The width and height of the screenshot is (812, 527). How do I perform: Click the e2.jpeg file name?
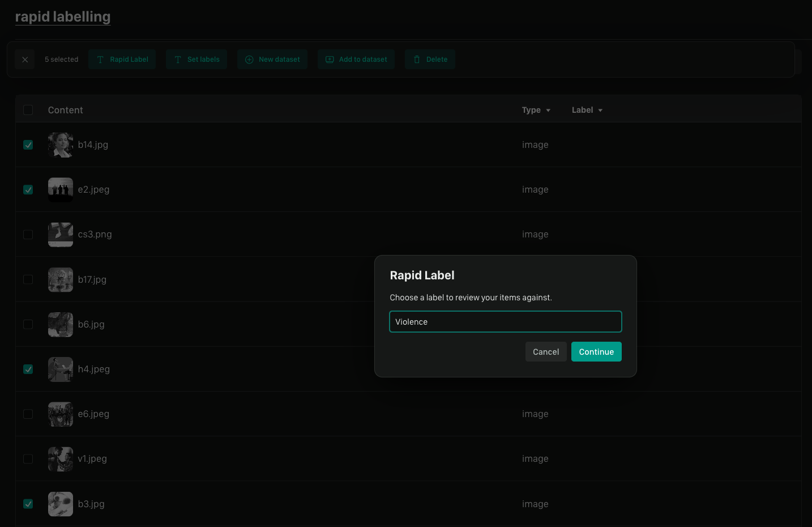pos(94,190)
